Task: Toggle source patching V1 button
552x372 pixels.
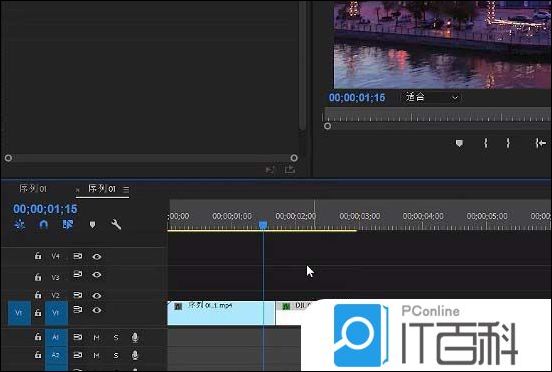Action: click(x=19, y=313)
